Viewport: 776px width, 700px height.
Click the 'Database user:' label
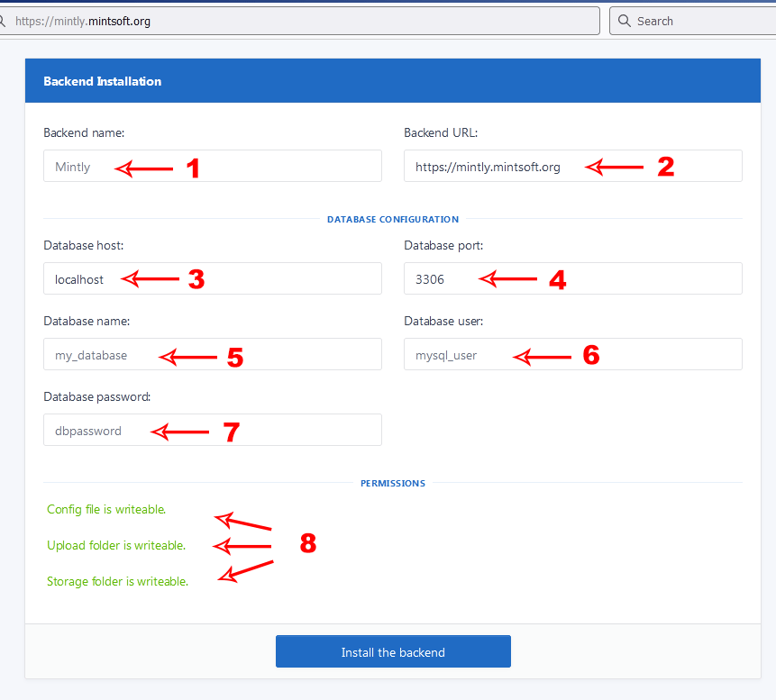(x=443, y=321)
